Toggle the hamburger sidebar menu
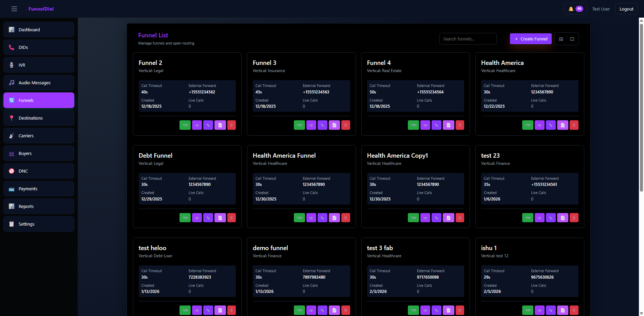This screenshot has height=316, width=644. (14, 9)
